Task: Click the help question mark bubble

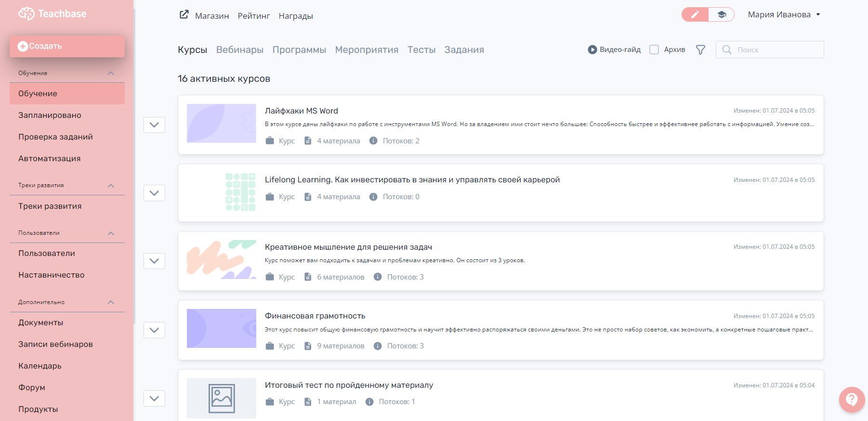Action: (852, 399)
